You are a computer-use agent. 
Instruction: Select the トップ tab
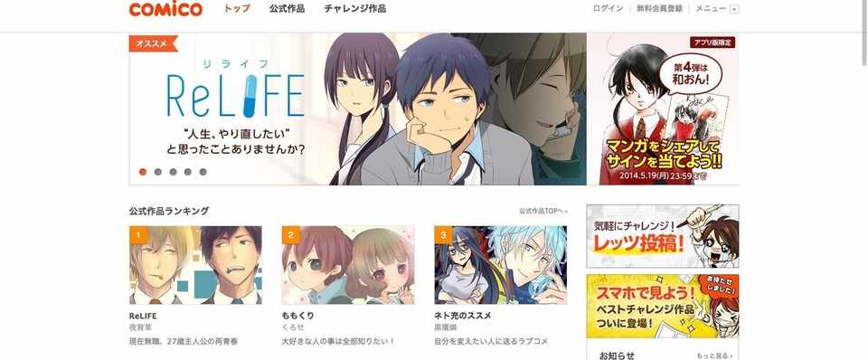point(237,9)
